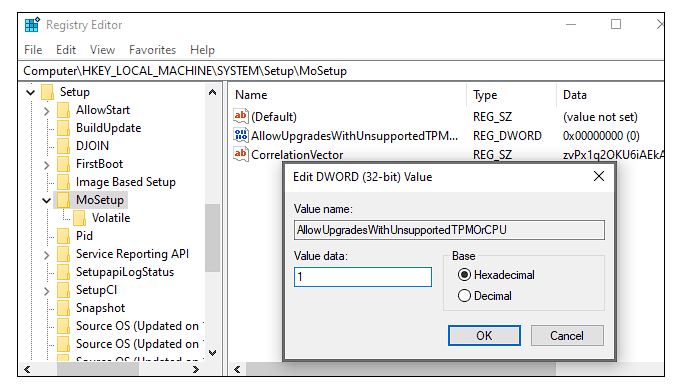This screenshot has height=388, width=685.
Task: Click the Snapshot folder icon
Action: pyautogui.click(x=63, y=308)
